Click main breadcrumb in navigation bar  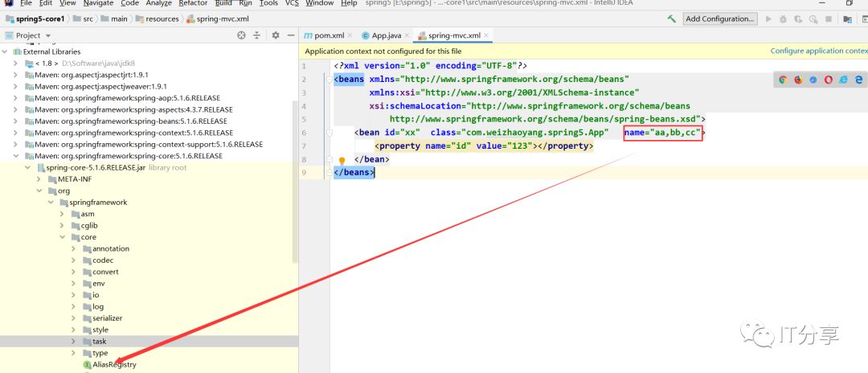pos(119,18)
